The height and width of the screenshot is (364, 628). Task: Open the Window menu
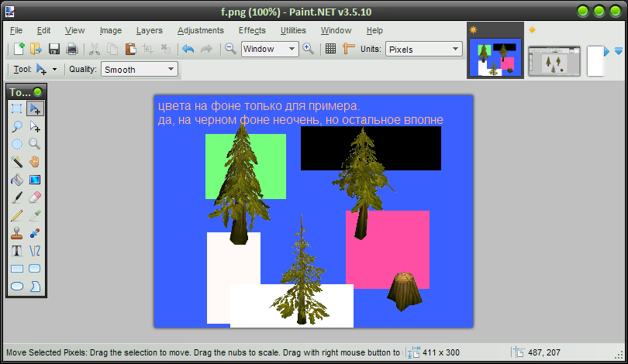(336, 30)
